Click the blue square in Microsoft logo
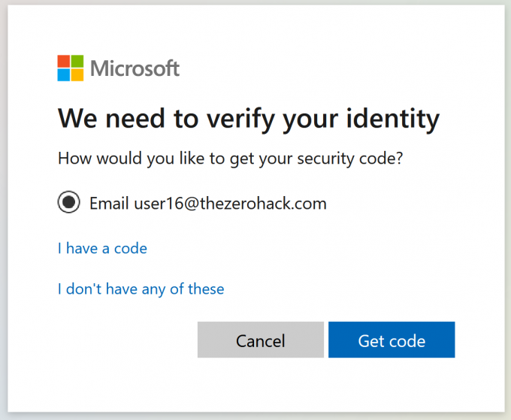This screenshot has width=511, height=420. (64, 74)
